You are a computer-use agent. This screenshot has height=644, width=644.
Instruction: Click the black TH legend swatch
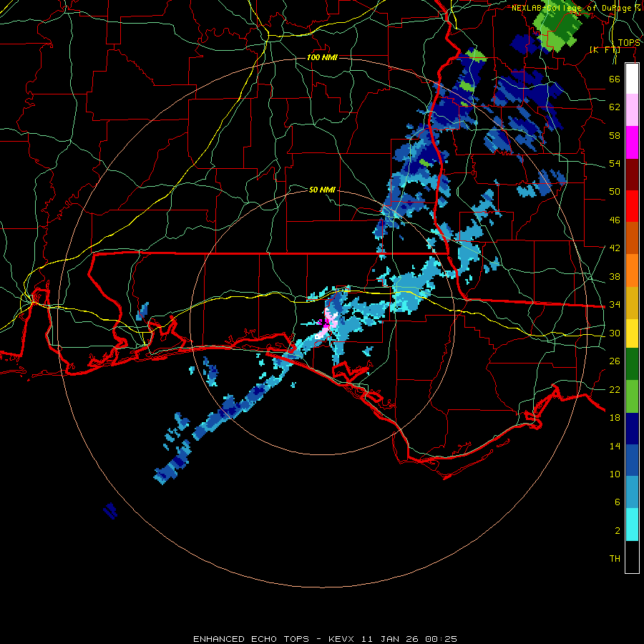pos(632,557)
